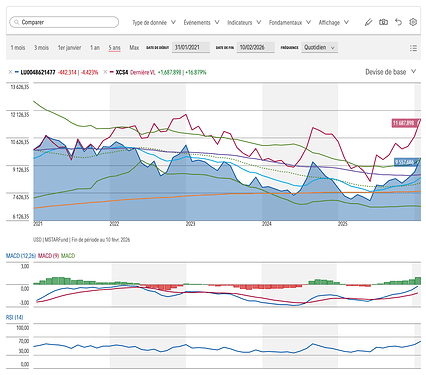Open the chart settings gear icon
426x375 pixels.
point(413,22)
